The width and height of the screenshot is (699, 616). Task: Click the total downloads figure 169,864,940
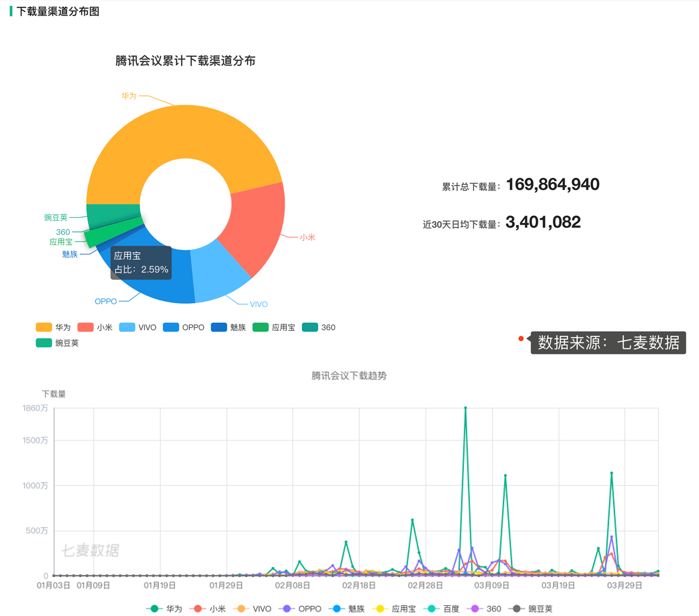pos(553,185)
